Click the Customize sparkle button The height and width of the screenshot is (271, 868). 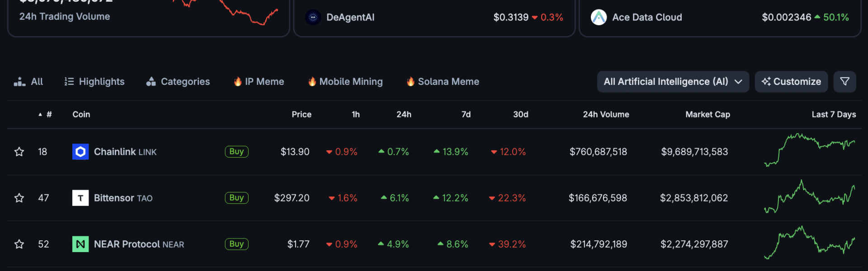(x=791, y=82)
